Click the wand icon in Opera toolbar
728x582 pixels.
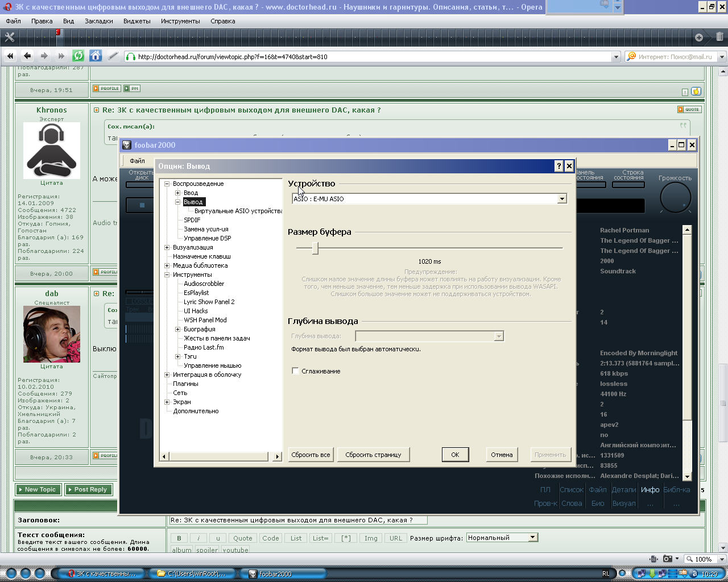click(x=113, y=56)
